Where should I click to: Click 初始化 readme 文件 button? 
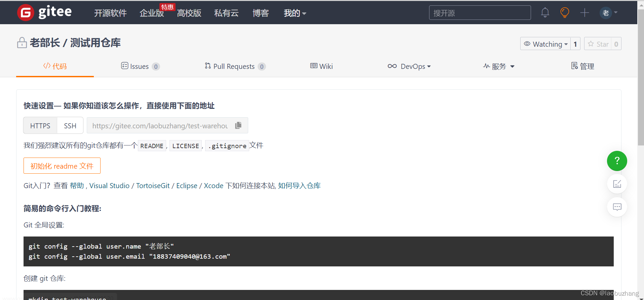(62, 166)
